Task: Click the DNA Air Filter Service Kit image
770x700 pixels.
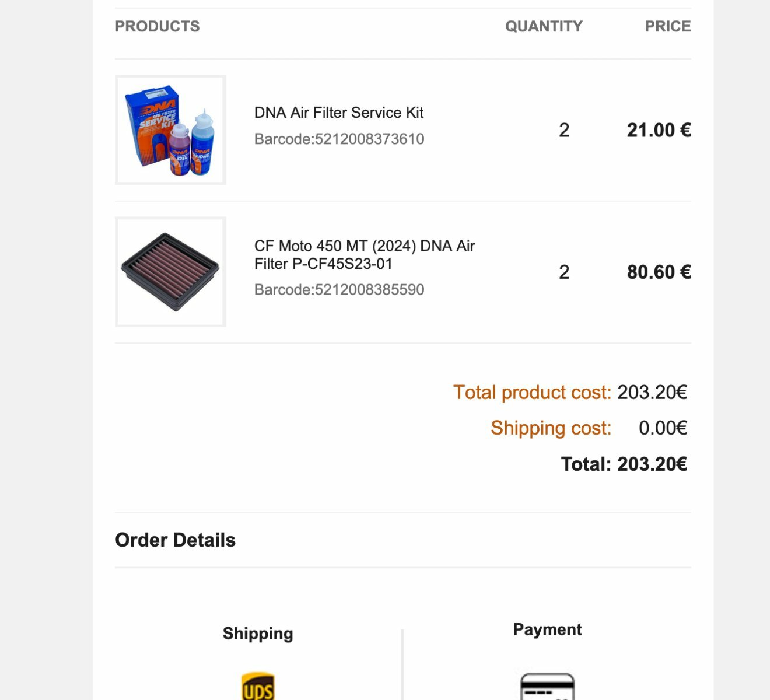Action: [170, 129]
